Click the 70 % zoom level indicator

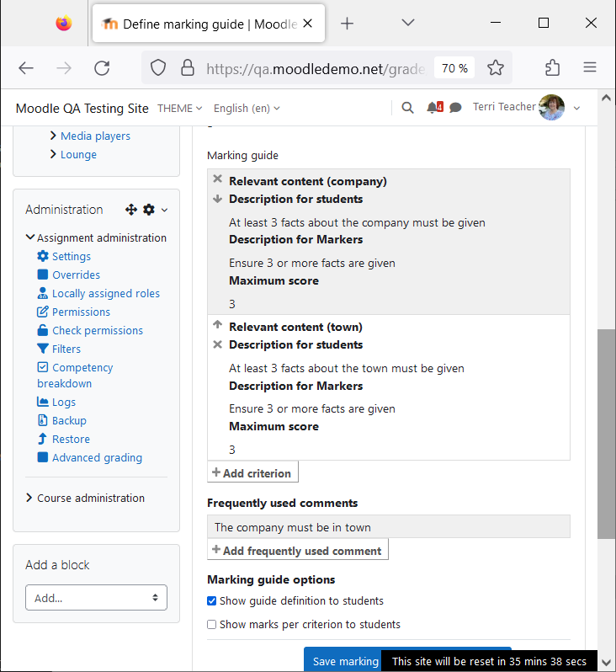pos(454,68)
